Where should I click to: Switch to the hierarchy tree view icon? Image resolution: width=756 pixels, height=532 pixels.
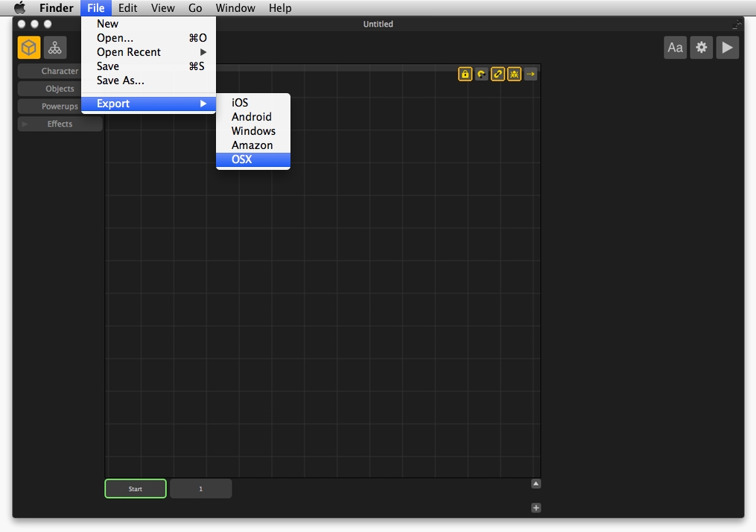point(54,48)
